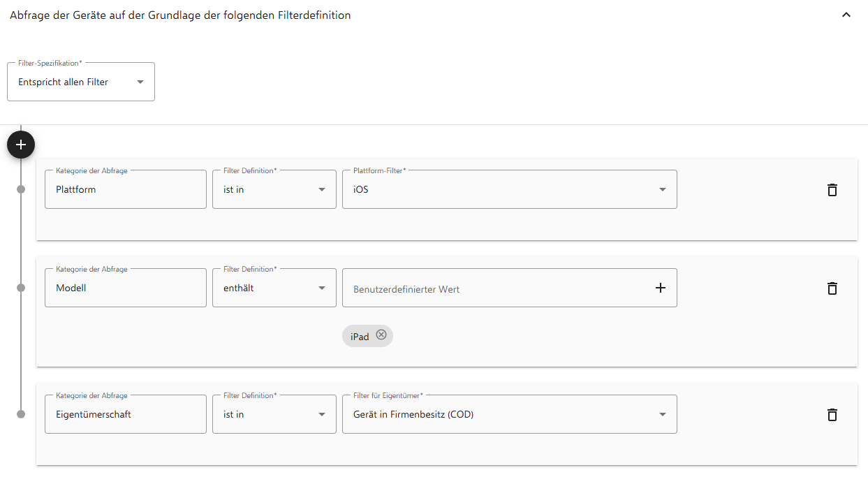Delete the Modell filter row

(832, 288)
